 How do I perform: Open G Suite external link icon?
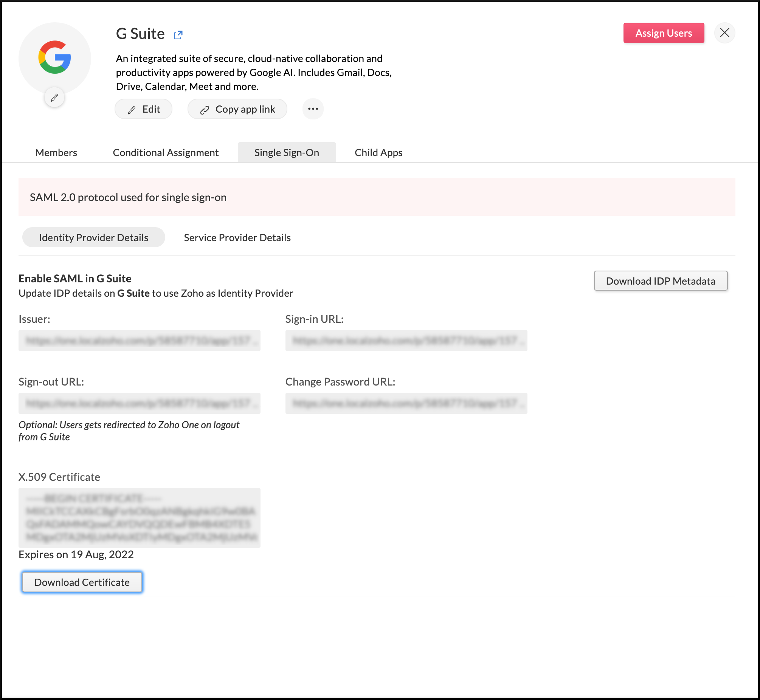(178, 35)
